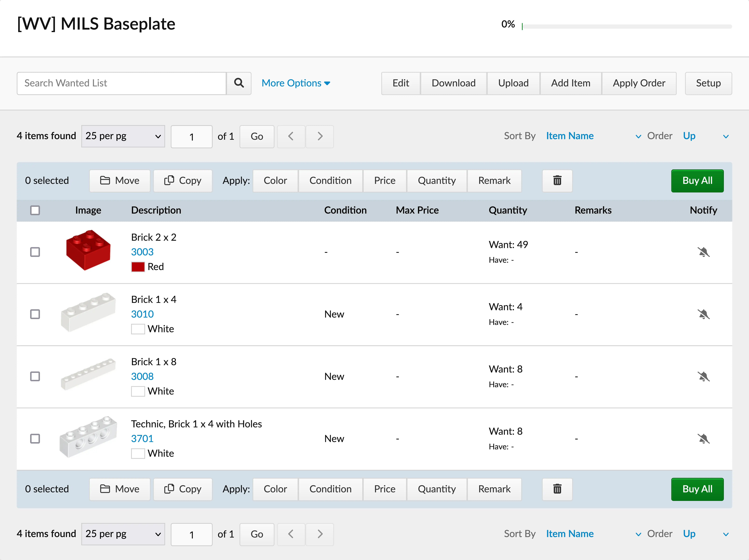Open the white Brick 1 x 4 image
Image resolution: width=749 pixels, height=560 pixels.
88,312
